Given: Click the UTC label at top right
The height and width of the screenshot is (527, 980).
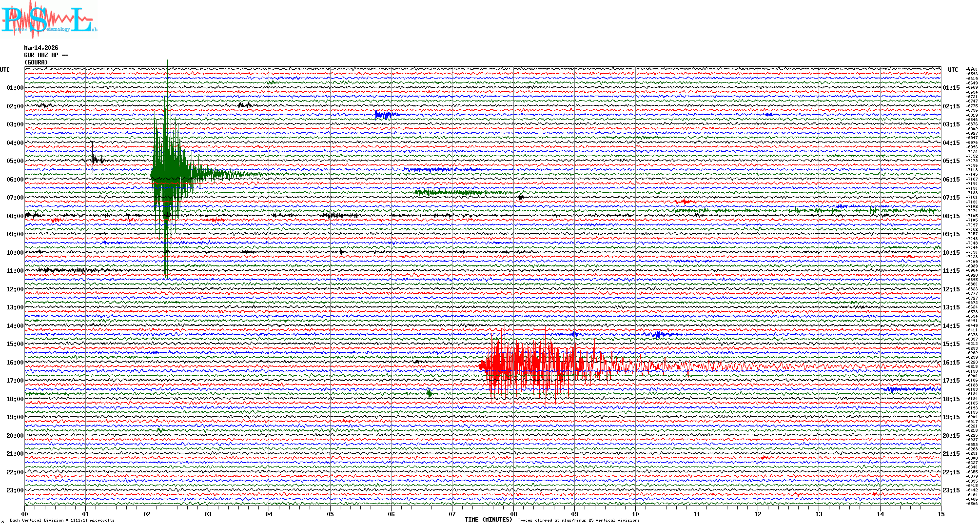Looking at the screenshot, I should [953, 70].
